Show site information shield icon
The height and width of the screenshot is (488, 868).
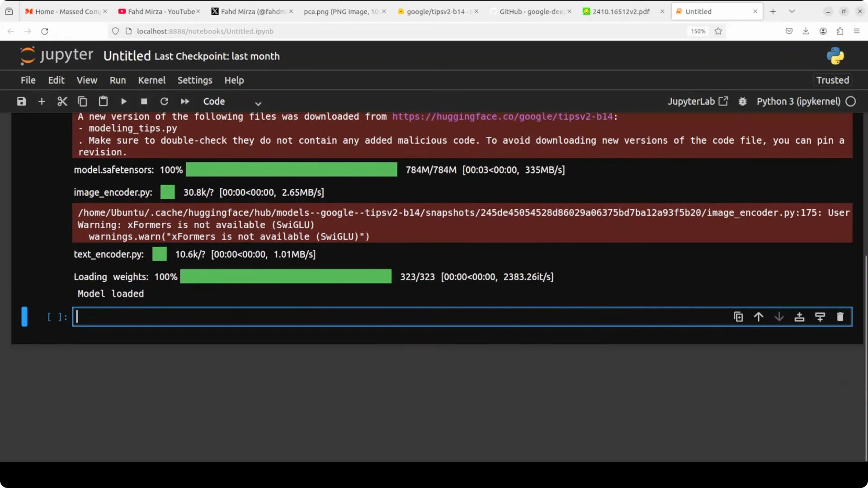click(115, 31)
